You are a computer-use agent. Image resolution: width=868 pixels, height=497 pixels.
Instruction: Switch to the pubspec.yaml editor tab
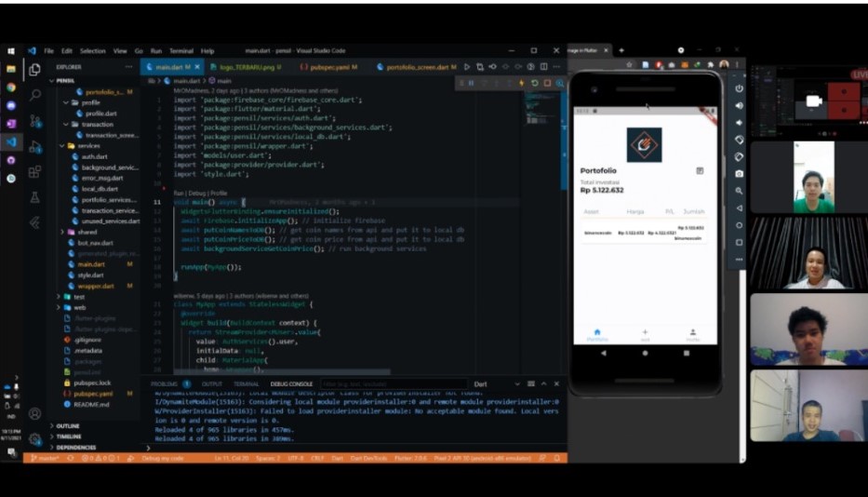coord(330,67)
